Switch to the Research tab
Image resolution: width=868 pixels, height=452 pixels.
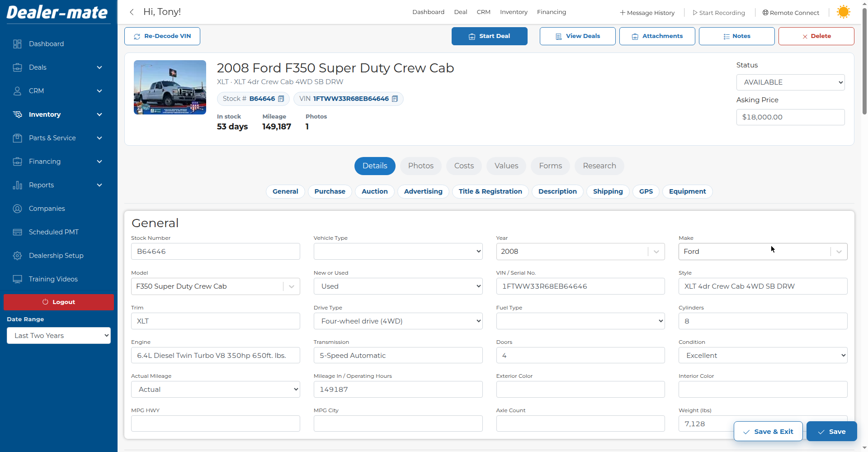pos(599,166)
